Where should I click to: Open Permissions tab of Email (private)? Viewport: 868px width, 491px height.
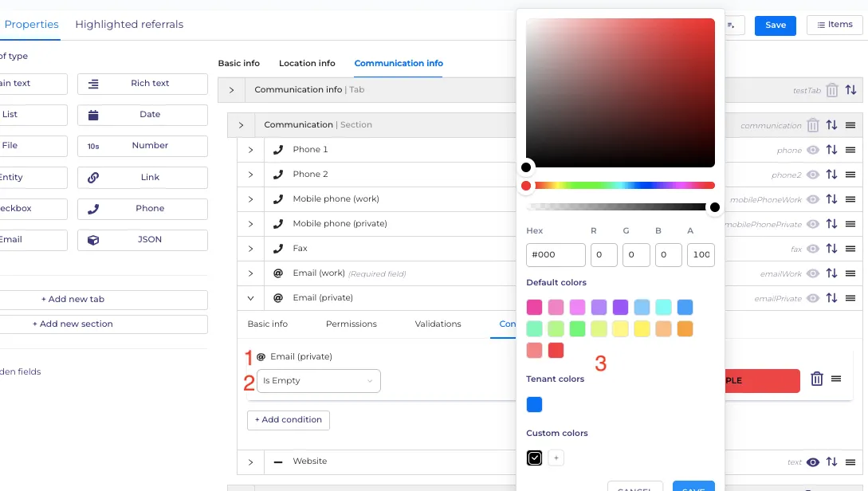[351, 324]
